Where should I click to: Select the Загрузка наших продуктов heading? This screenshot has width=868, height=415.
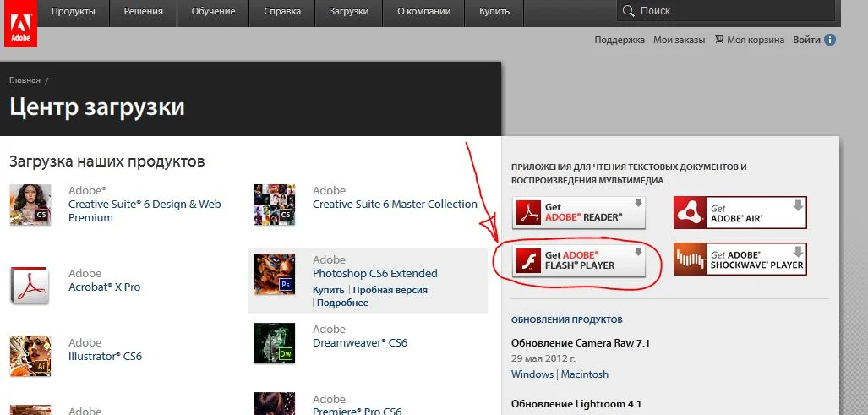point(106,161)
